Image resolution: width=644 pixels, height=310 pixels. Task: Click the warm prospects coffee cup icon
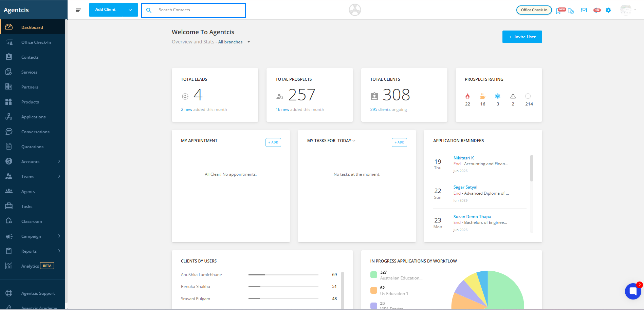[x=483, y=96]
